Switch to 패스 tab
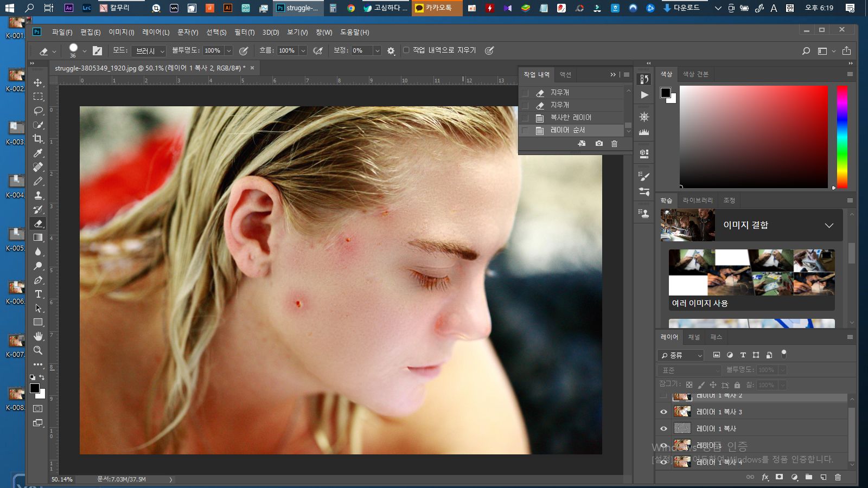Viewport: 868px width, 488px height. pyautogui.click(x=716, y=337)
